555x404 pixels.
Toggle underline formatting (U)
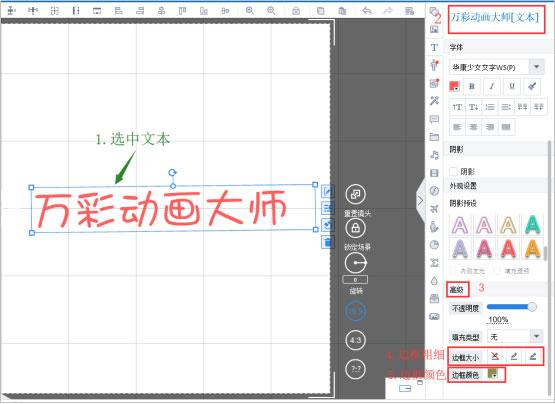click(x=512, y=86)
